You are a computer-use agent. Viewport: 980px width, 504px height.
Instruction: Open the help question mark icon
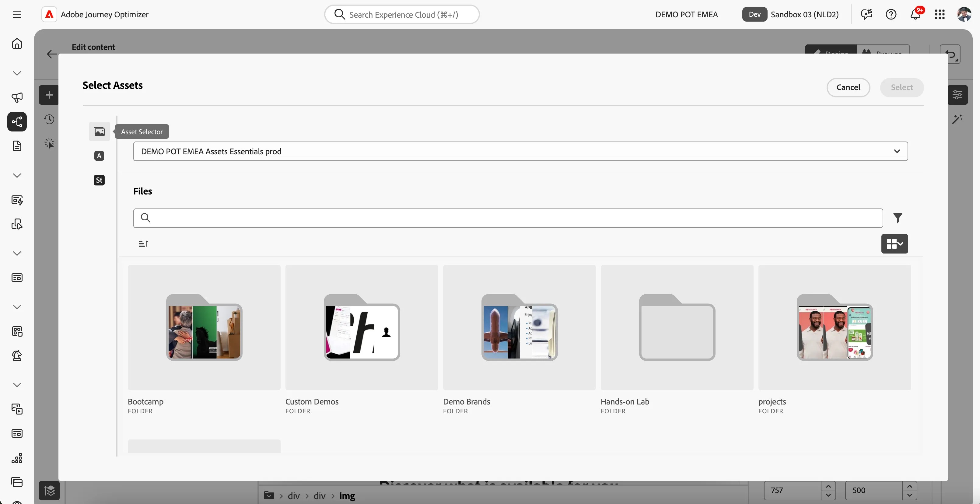coord(891,14)
